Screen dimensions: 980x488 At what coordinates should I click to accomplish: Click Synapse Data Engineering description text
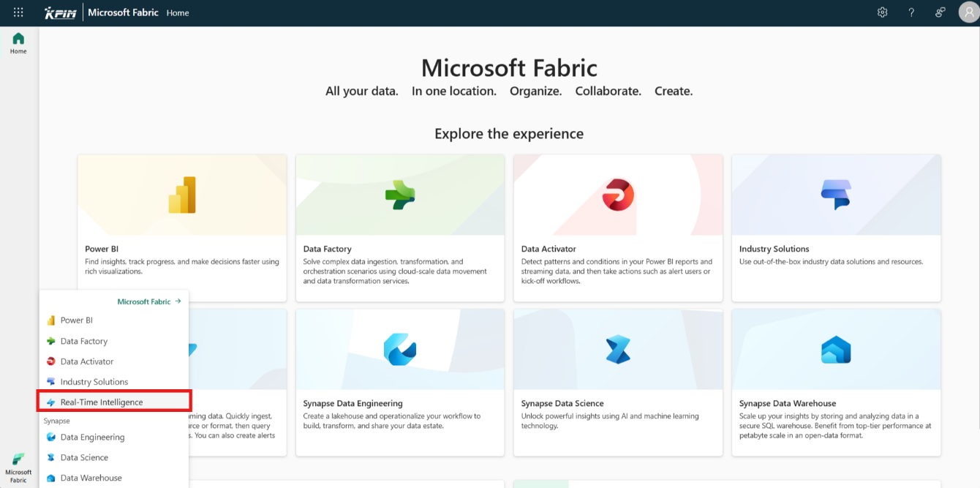pos(392,421)
